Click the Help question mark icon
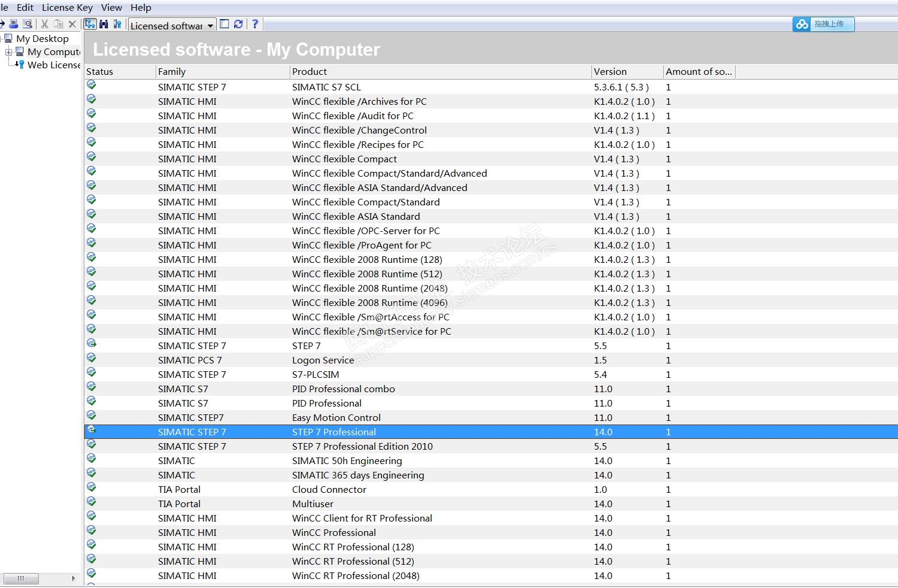 255,24
